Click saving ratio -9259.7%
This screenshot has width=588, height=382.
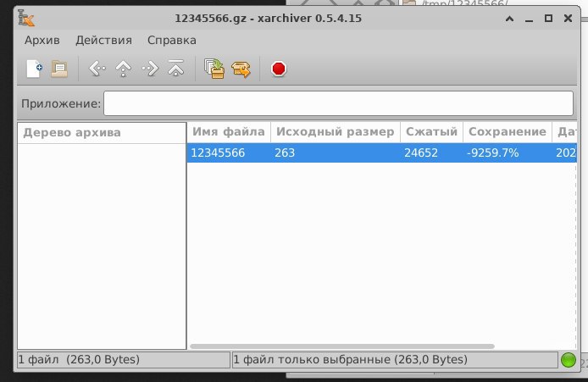tap(493, 153)
